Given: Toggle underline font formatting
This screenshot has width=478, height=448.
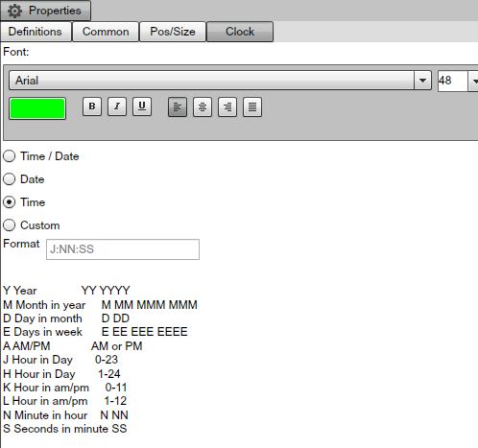Looking at the screenshot, I should pos(142,106).
